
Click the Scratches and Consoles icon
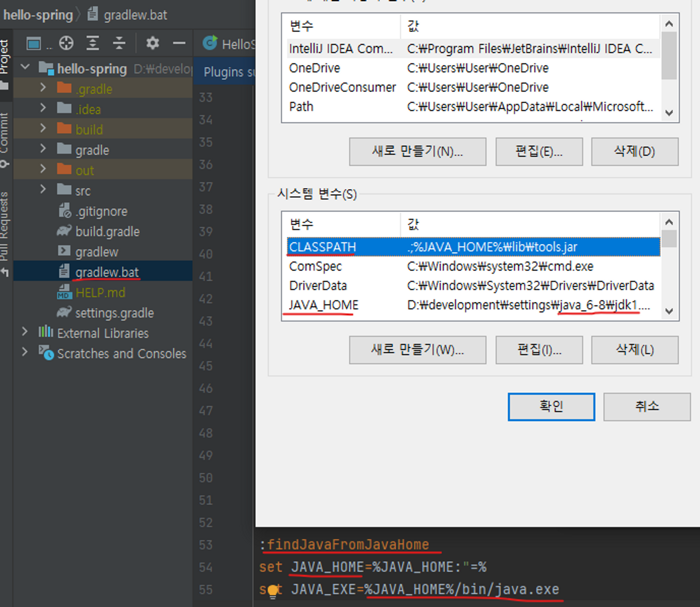tap(46, 353)
